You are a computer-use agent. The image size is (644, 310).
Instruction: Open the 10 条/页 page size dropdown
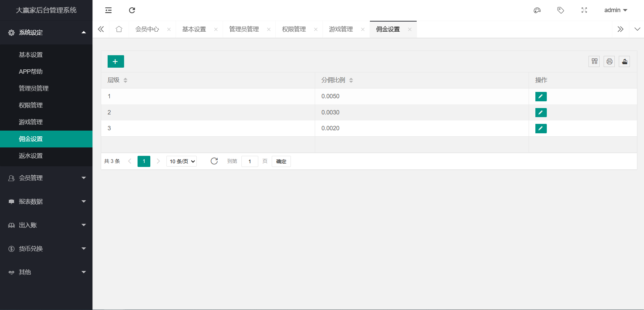182,162
